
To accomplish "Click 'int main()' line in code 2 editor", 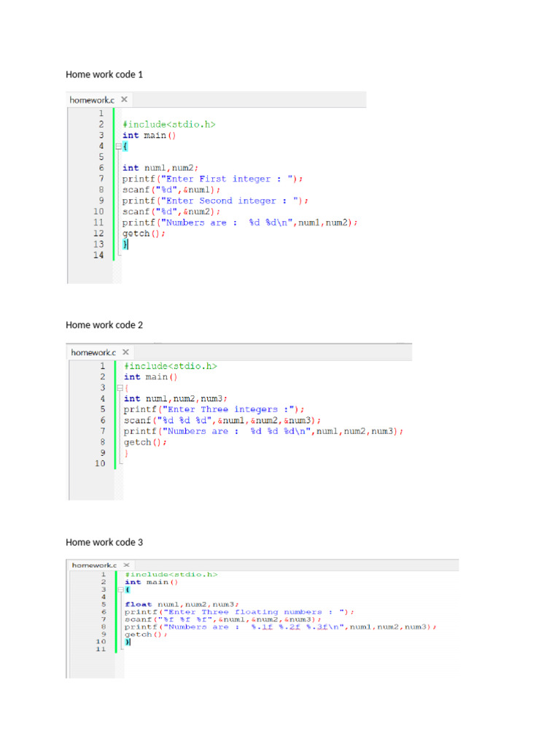I will (150, 377).
